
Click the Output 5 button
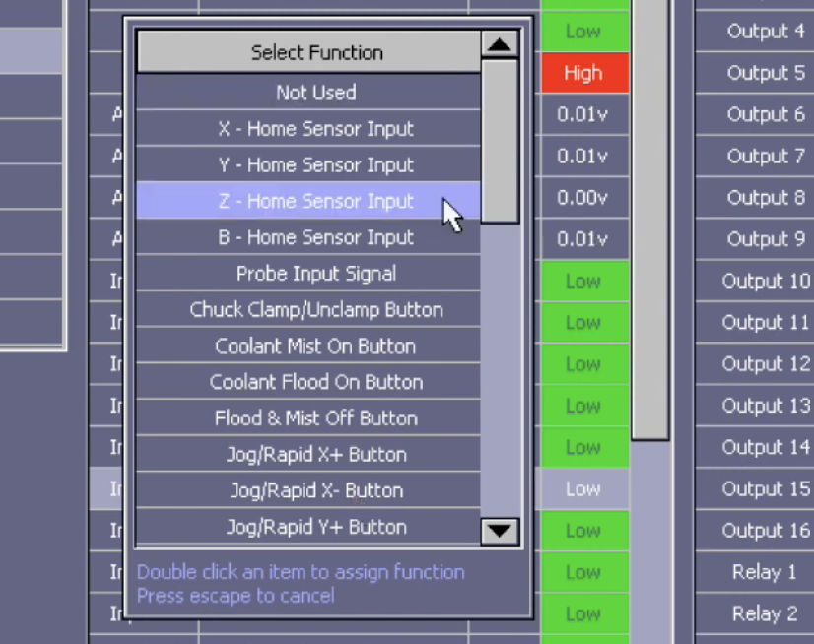(x=765, y=73)
